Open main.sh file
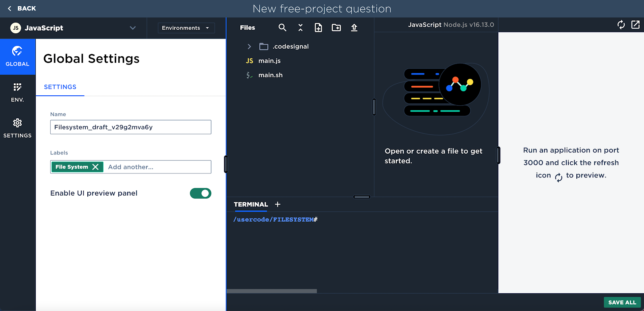644x311 pixels. click(270, 75)
